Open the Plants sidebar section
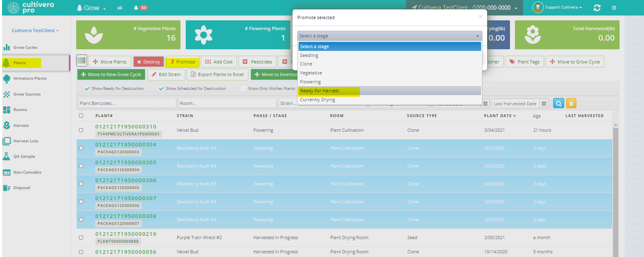Viewport: 644px width, 257px height. coord(20,63)
